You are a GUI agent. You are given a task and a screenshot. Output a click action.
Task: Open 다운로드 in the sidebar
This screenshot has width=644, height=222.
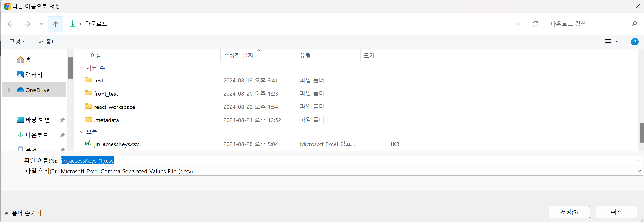pyautogui.click(x=32, y=135)
